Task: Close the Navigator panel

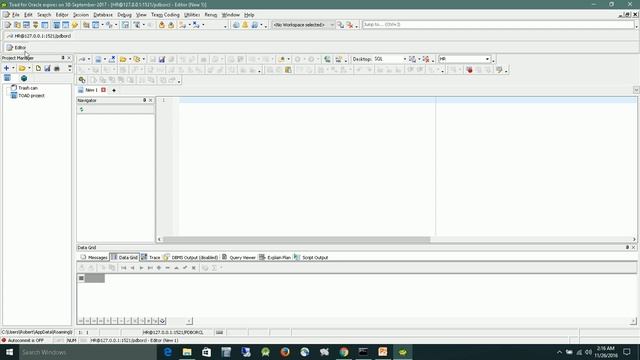Action: [151, 100]
